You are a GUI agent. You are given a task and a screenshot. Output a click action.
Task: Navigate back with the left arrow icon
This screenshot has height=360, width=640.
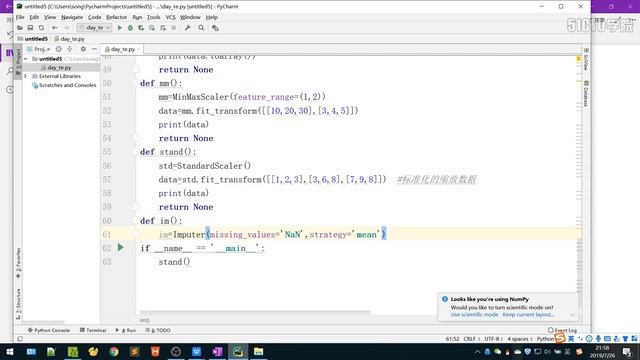pyautogui.click(x=55, y=28)
